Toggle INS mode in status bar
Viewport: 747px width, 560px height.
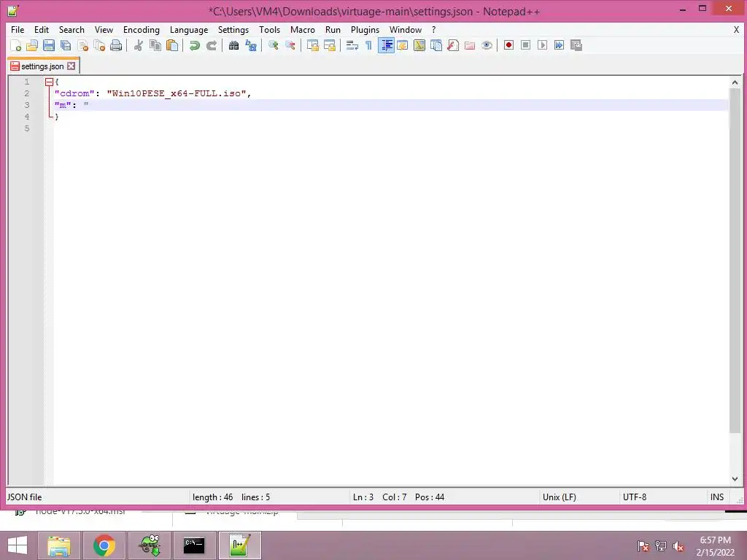(717, 497)
